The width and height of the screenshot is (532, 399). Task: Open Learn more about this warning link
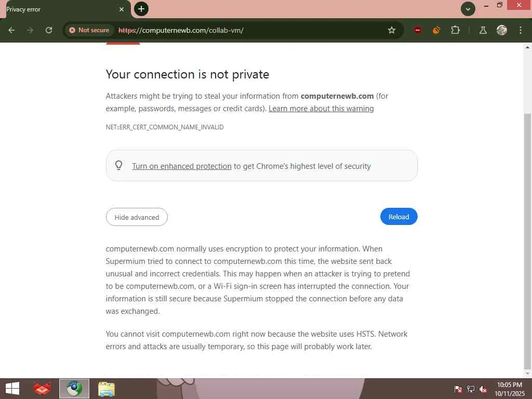tap(321, 109)
